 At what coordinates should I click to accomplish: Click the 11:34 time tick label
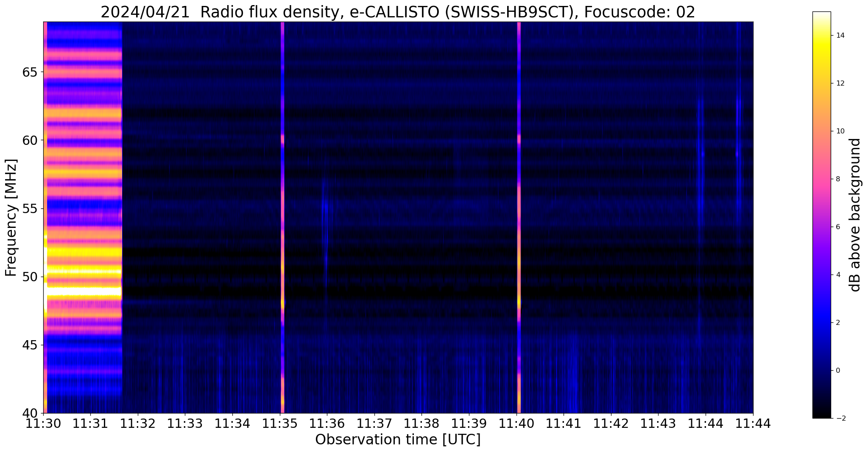point(233,423)
